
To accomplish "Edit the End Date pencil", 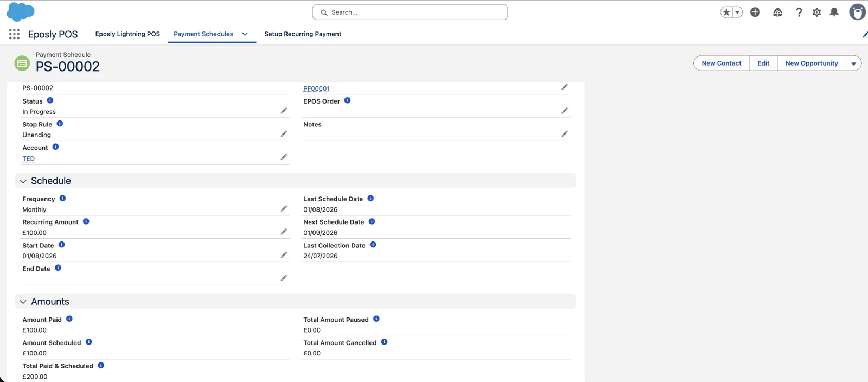I will 284,278.
